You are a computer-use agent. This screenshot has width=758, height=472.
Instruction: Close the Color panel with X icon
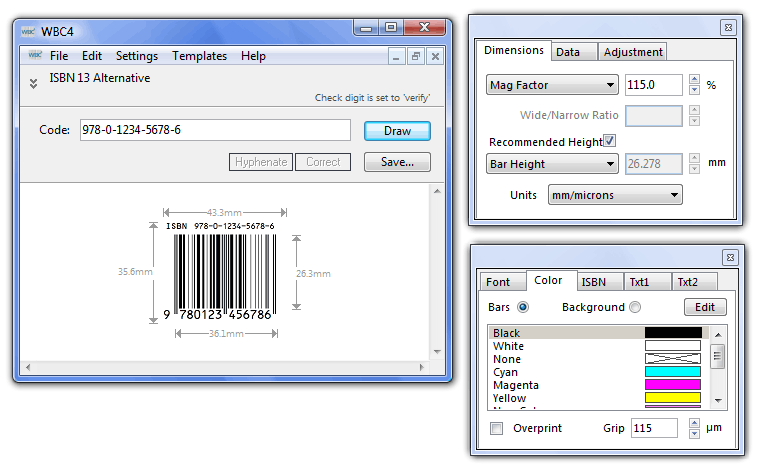(730, 257)
